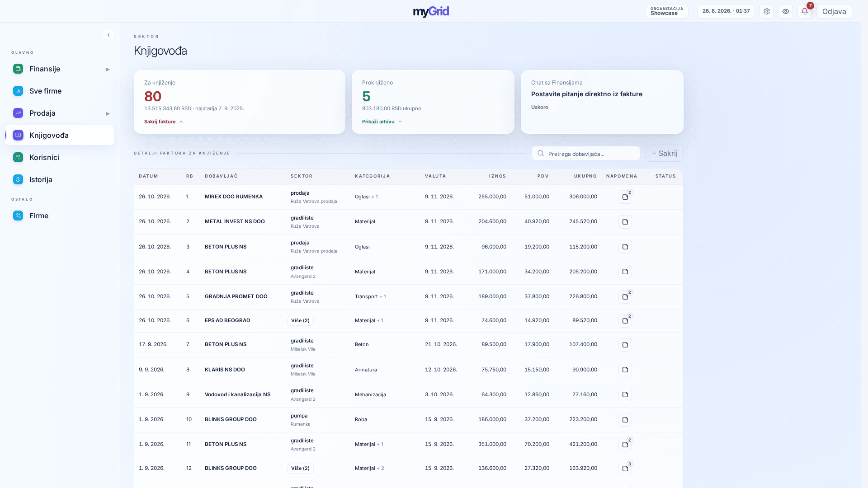Expand archive with Prikaži arhivu
Image resolution: width=868 pixels, height=488 pixels.
(382, 122)
